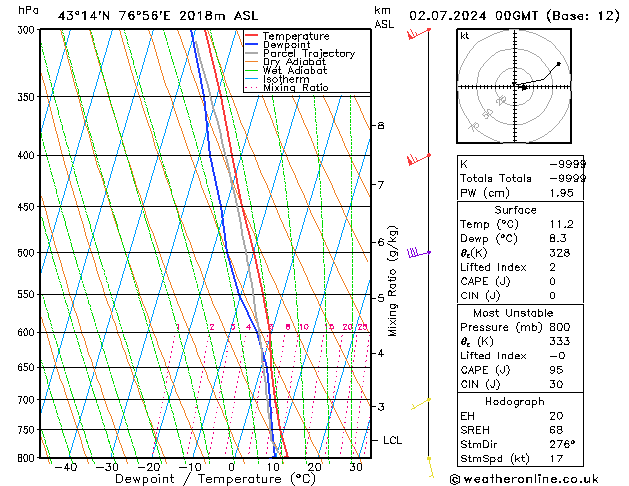Screen dimensions: 629x486
Task: Click the 8 km altitude tick label
Action: pos(381,126)
